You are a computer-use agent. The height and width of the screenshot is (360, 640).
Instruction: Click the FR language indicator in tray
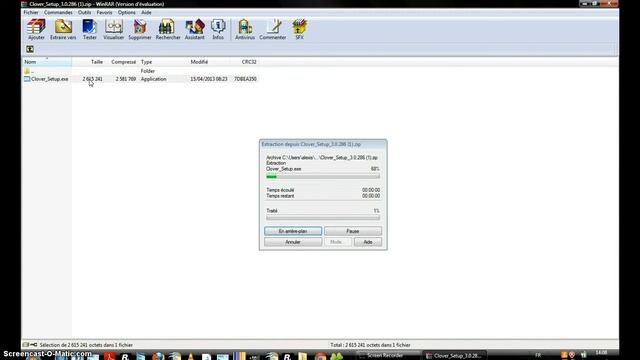(x=538, y=355)
